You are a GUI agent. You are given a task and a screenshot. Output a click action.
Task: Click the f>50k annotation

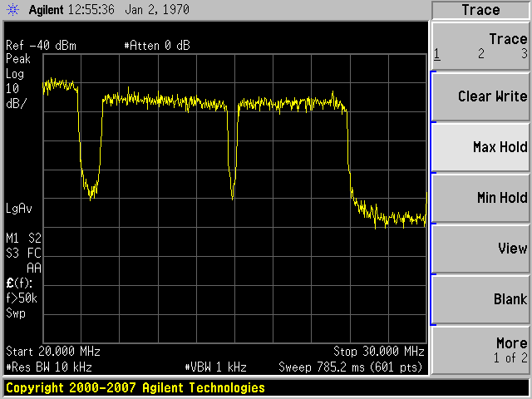click(22, 298)
